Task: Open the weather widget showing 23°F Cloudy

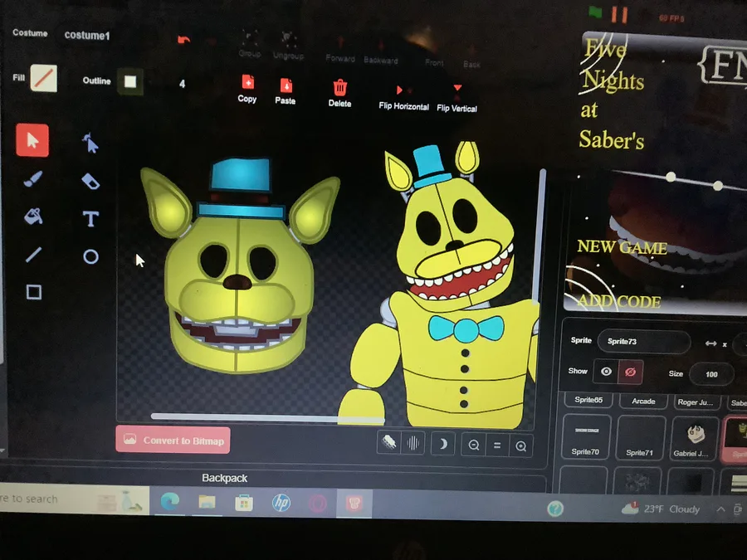Action: tap(662, 509)
